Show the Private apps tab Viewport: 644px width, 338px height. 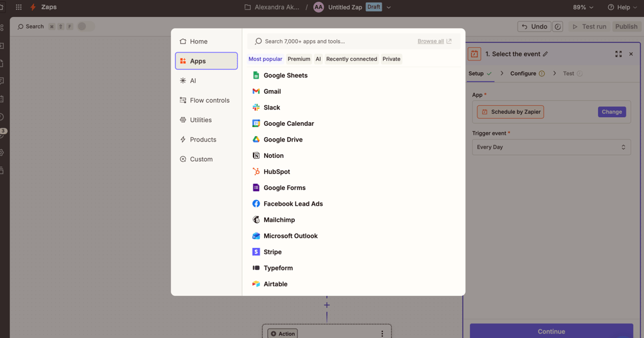[391, 59]
